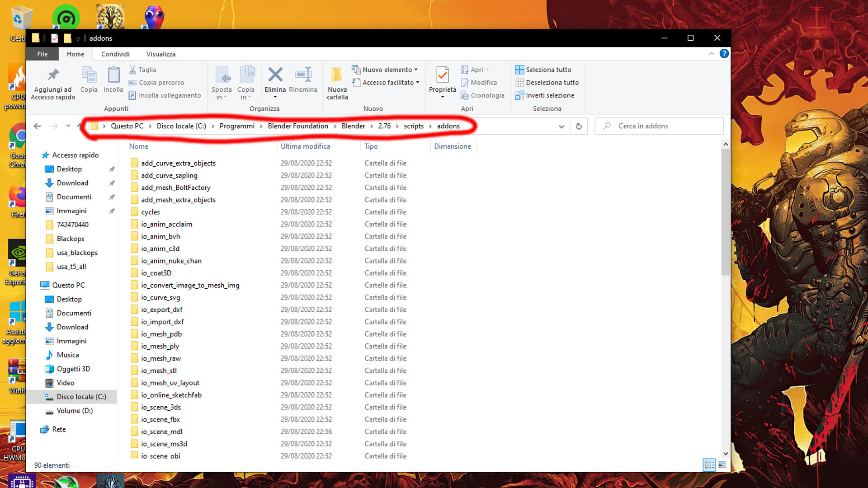Click Seleziona tutto to select all items

click(x=543, y=70)
